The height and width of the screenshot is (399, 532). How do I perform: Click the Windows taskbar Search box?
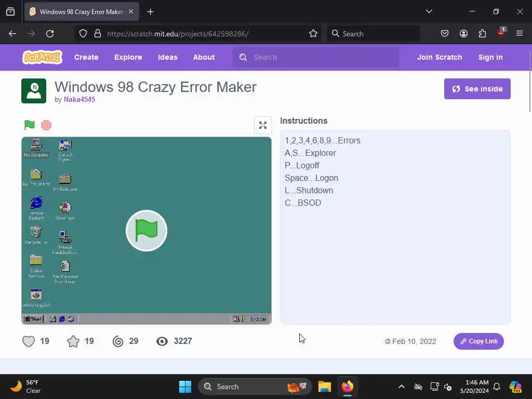(255, 387)
